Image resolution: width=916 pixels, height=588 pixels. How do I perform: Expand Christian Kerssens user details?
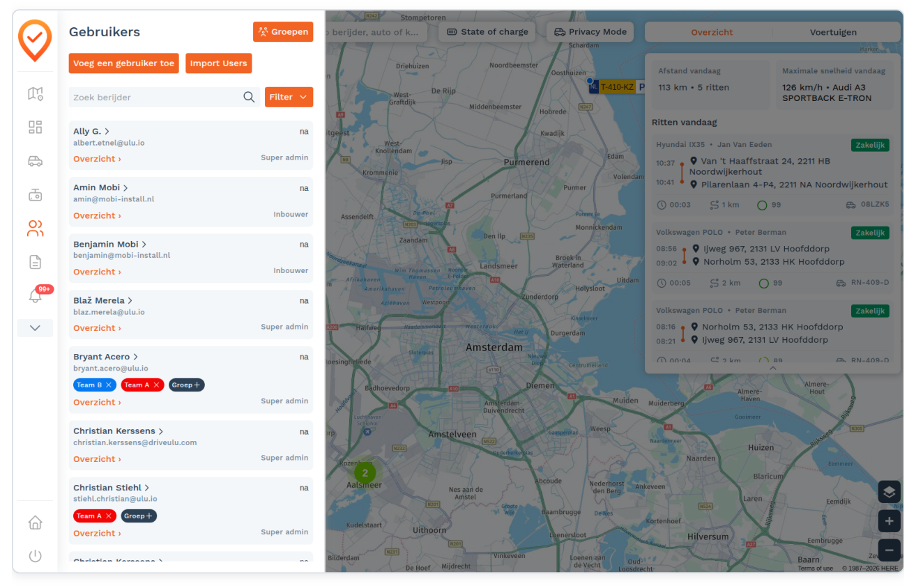[118, 431]
